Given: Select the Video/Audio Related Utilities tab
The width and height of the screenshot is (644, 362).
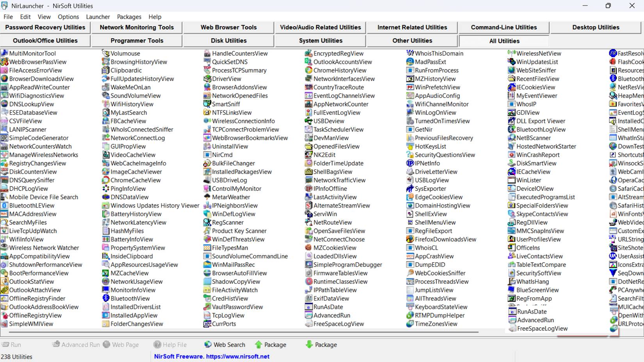Looking at the screenshot, I should click(320, 27).
